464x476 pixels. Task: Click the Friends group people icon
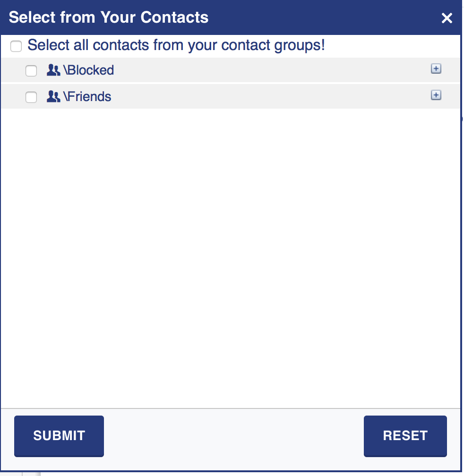click(53, 97)
